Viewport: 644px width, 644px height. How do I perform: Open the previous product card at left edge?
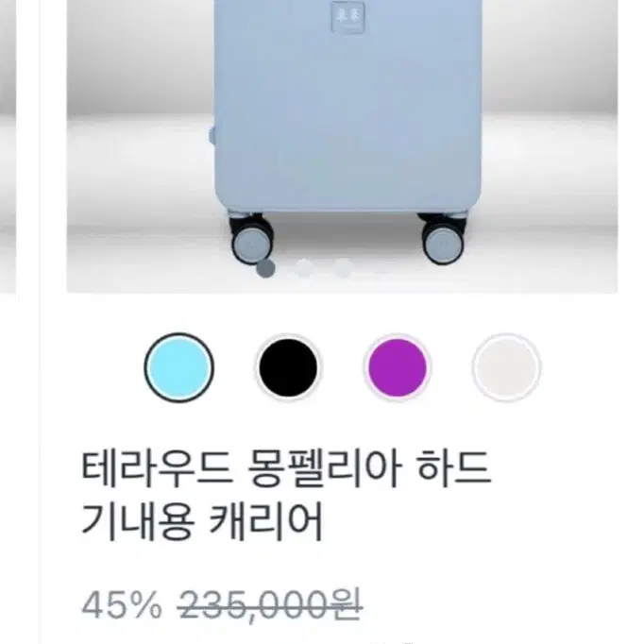[8, 146]
